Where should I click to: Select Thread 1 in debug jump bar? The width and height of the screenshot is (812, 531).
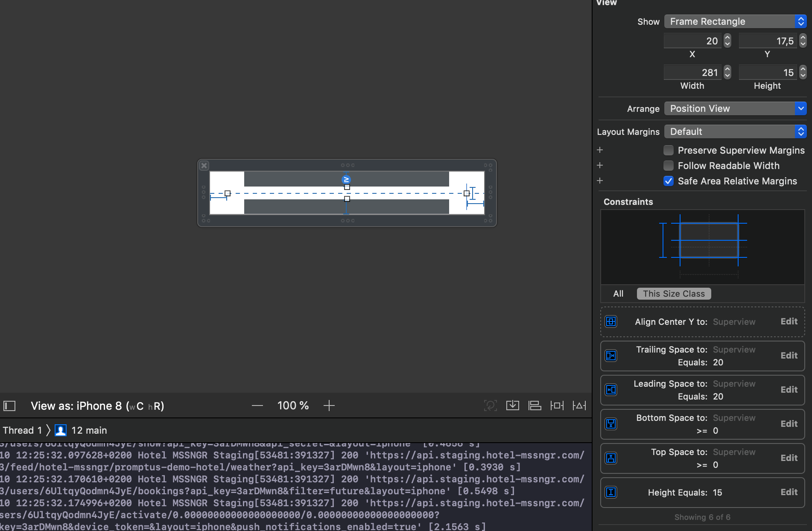point(22,430)
